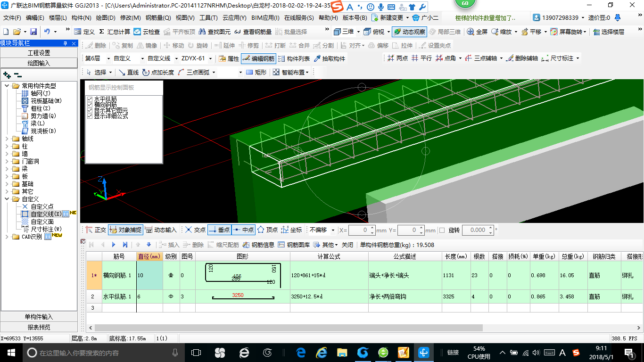Open Internet Explorer from taskbar

[x=322, y=352]
